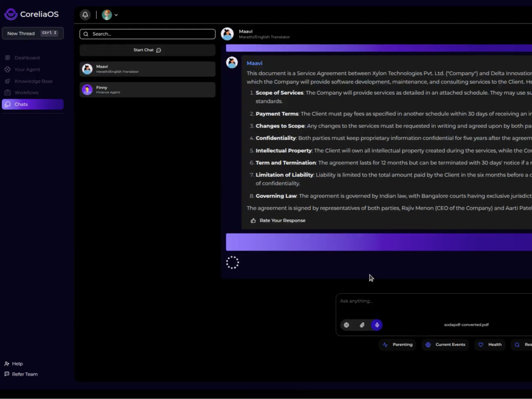This screenshot has width=532, height=399.
Task: Open the Maavi chat in list
Action: (x=147, y=69)
